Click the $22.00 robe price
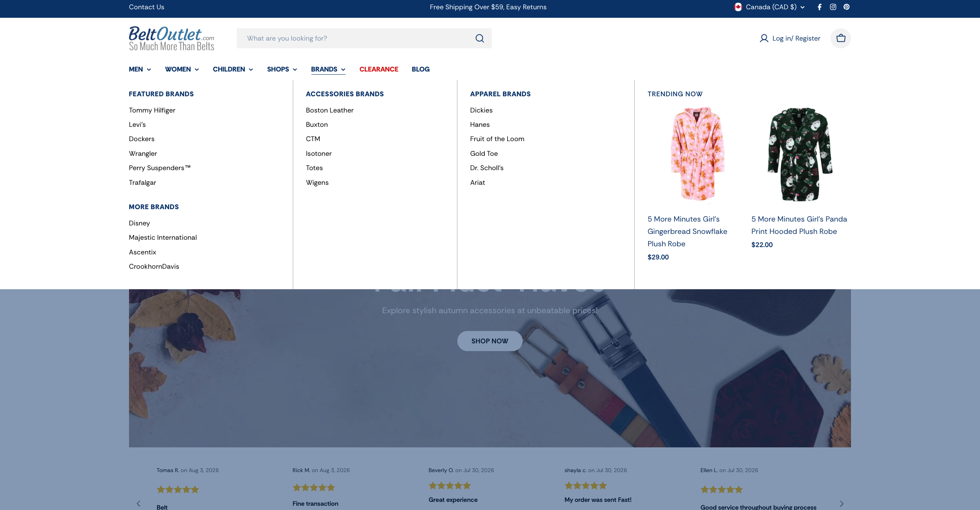The height and width of the screenshot is (510, 980). tap(762, 245)
